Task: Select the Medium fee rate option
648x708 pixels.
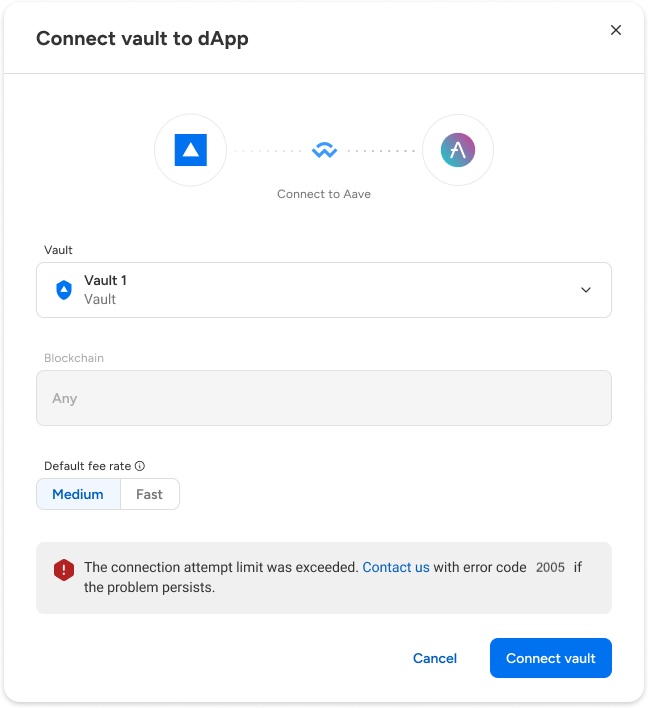Action: point(78,494)
